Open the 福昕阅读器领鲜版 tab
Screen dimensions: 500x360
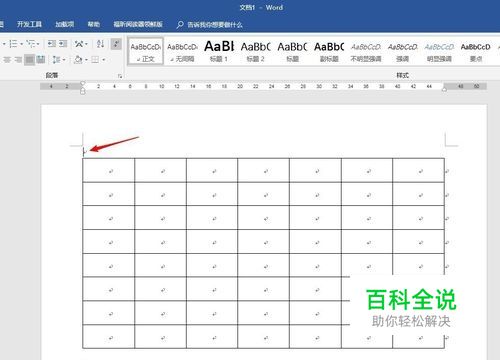138,24
